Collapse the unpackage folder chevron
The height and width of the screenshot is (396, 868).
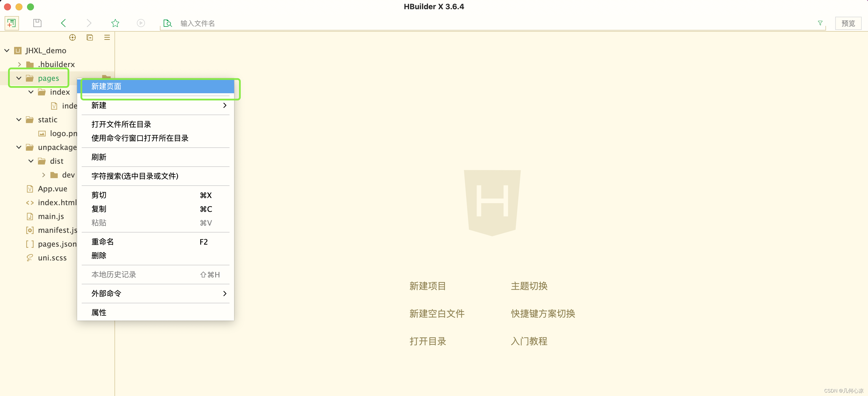click(19, 147)
